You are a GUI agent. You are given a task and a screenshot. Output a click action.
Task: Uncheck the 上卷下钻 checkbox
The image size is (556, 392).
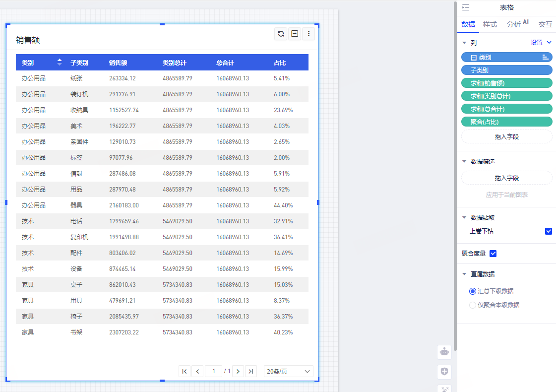pos(548,231)
